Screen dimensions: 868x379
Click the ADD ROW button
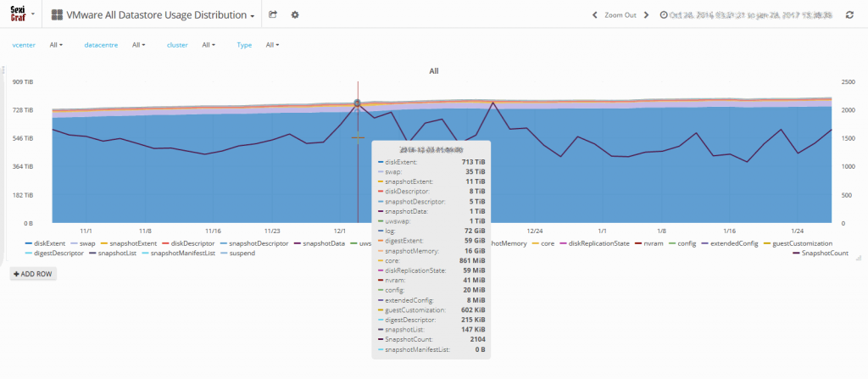click(x=33, y=274)
